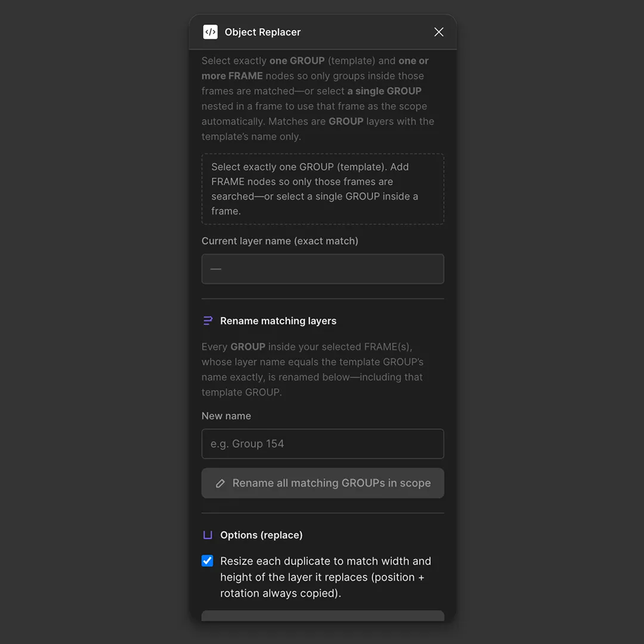Click the 'Select exactly one GROUP (template) and one or more FRAME' instructions
Image resolution: width=644 pixels, height=644 pixels.
317,98
